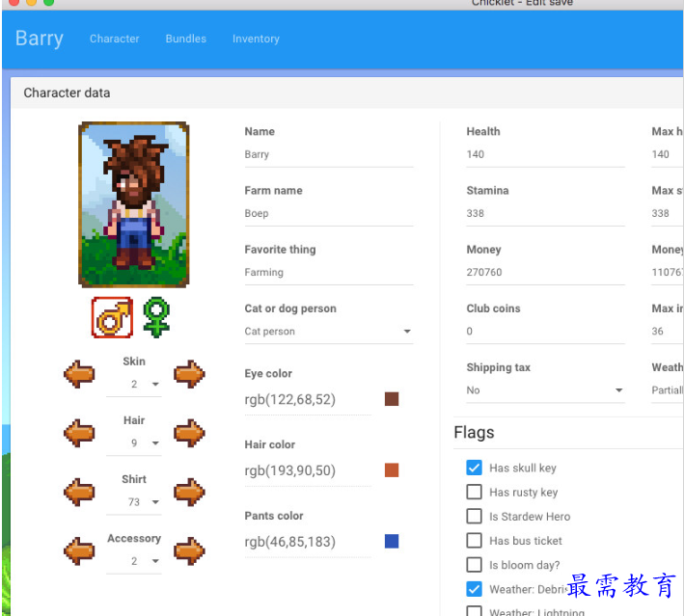The height and width of the screenshot is (616, 684).
Task: Enable the Has rusty key flag
Action: (x=475, y=492)
